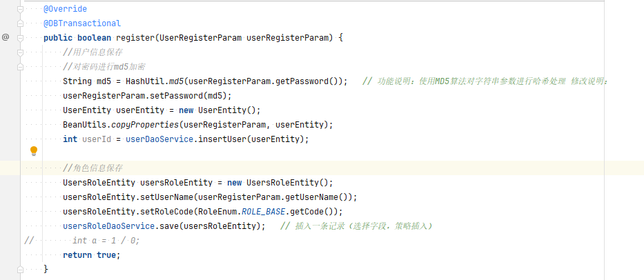Click the UserRegisterParam parameter type

click(x=200, y=38)
